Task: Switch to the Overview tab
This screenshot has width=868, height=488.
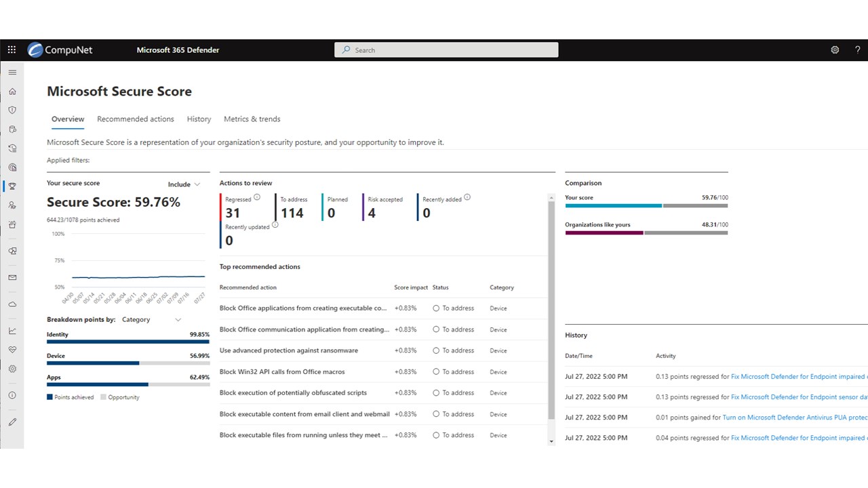Action: [x=68, y=119]
